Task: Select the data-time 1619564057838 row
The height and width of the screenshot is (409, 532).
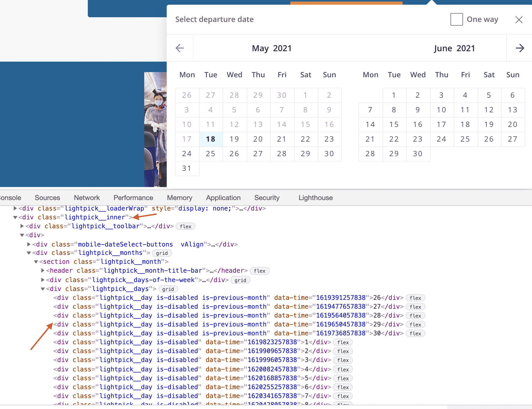Action: [x=228, y=315]
